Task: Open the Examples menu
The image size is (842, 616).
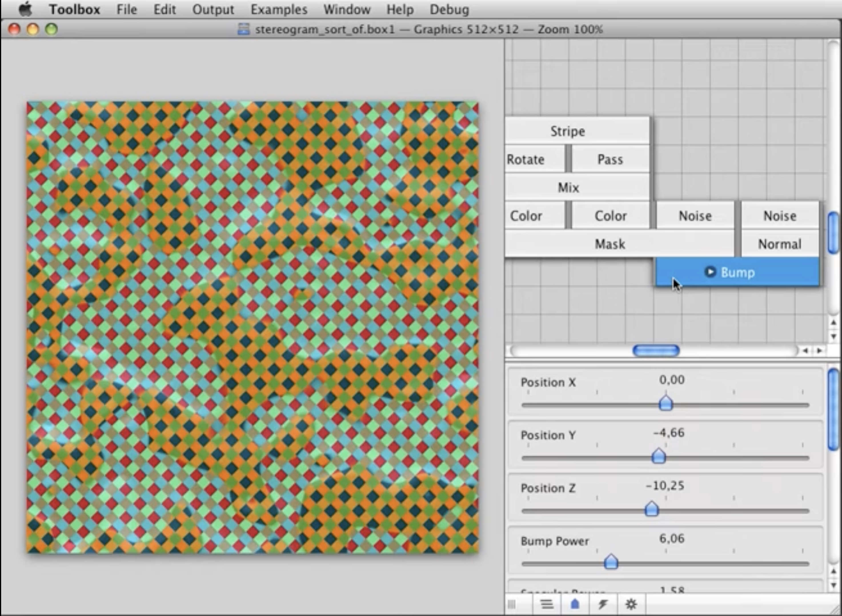Action: pyautogui.click(x=279, y=9)
